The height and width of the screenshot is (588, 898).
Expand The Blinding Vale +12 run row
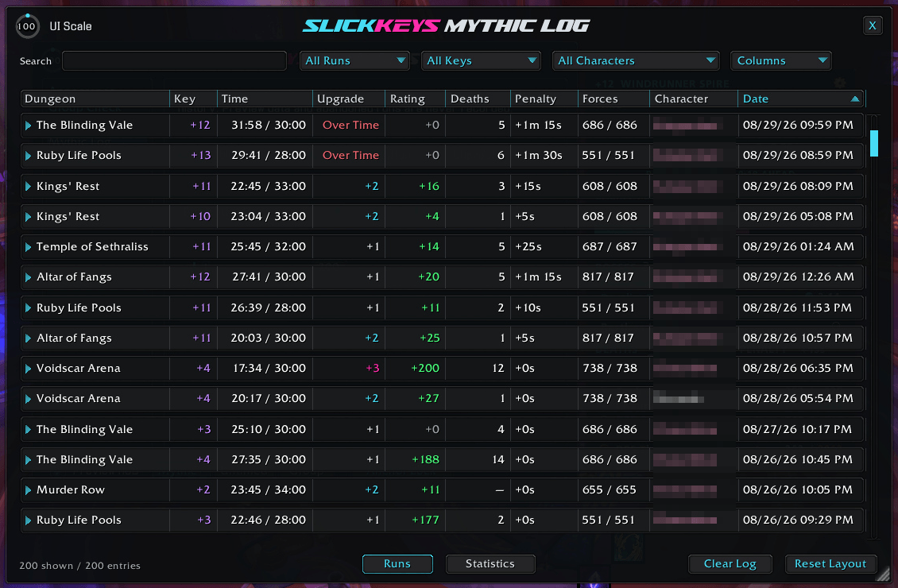[x=28, y=126]
